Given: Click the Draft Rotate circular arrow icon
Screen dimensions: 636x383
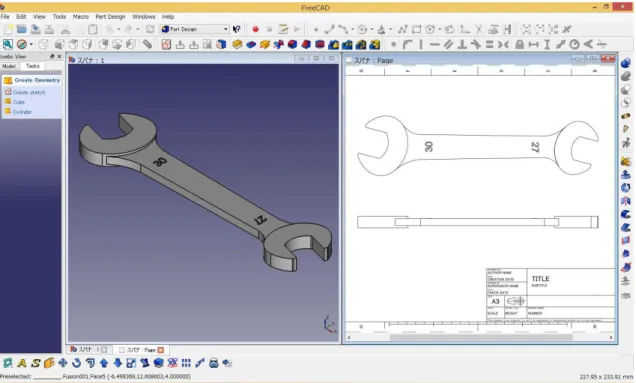Looking at the screenshot, I should (76, 363).
